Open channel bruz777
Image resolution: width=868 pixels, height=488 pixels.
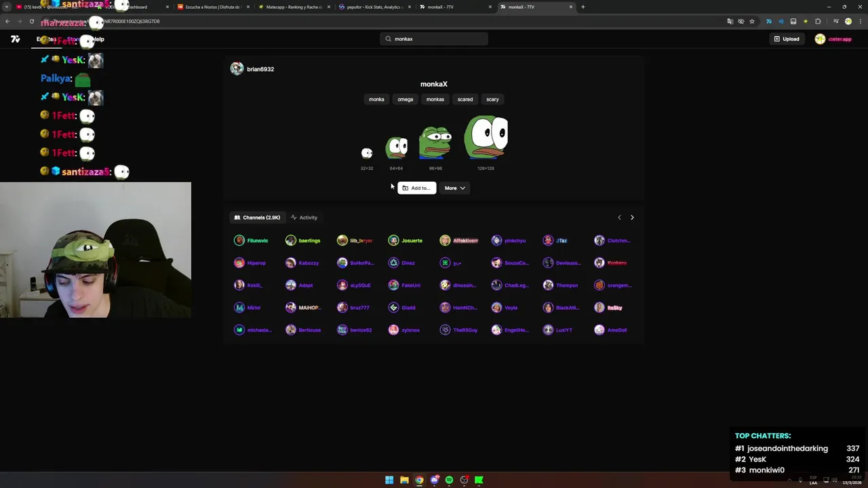click(353, 308)
